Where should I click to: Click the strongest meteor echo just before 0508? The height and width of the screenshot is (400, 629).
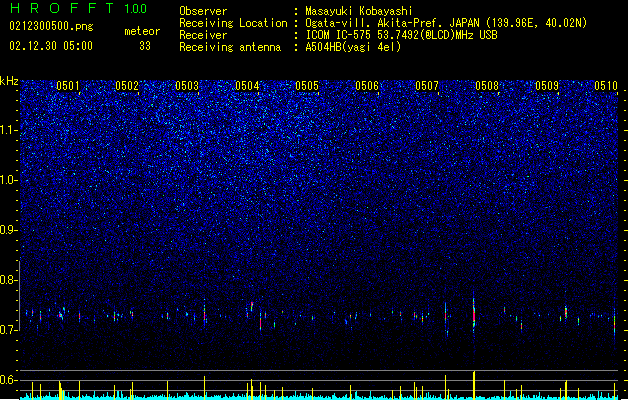click(474, 315)
